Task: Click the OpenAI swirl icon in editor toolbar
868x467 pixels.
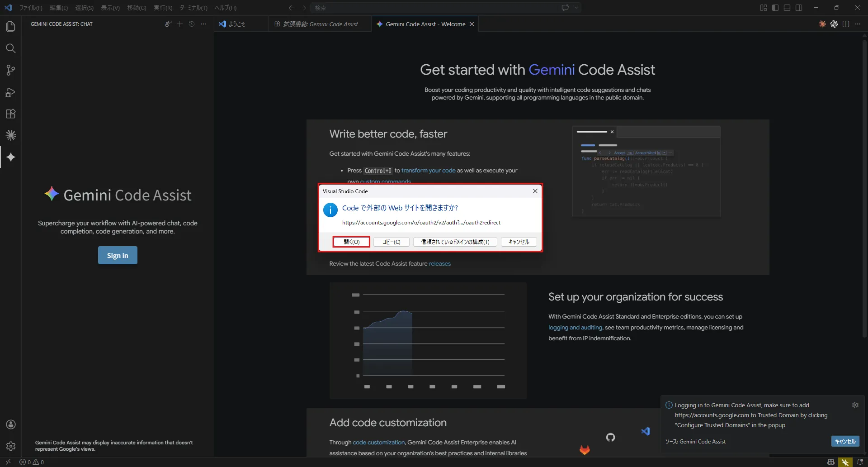Action: pyautogui.click(x=834, y=24)
